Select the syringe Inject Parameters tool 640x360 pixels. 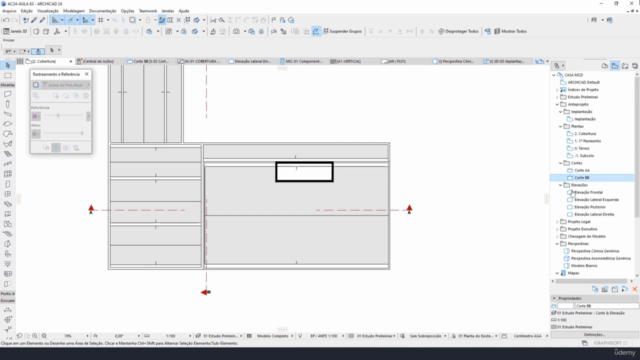42,20
